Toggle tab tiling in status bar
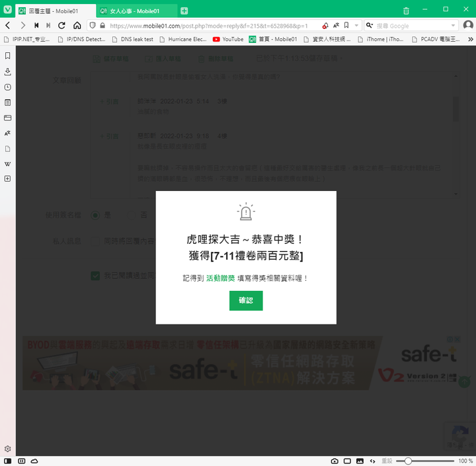 coord(22,461)
